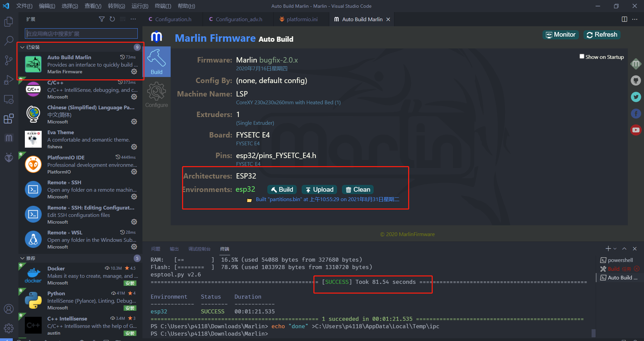Open editor more actions menu

click(635, 19)
